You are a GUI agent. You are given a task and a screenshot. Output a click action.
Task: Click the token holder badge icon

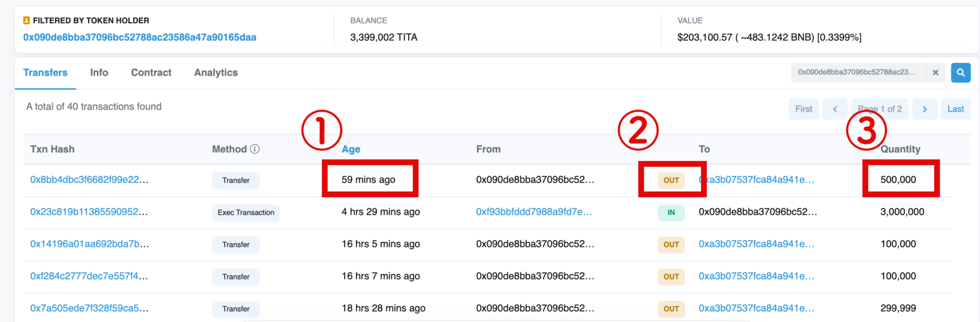pos(27,20)
